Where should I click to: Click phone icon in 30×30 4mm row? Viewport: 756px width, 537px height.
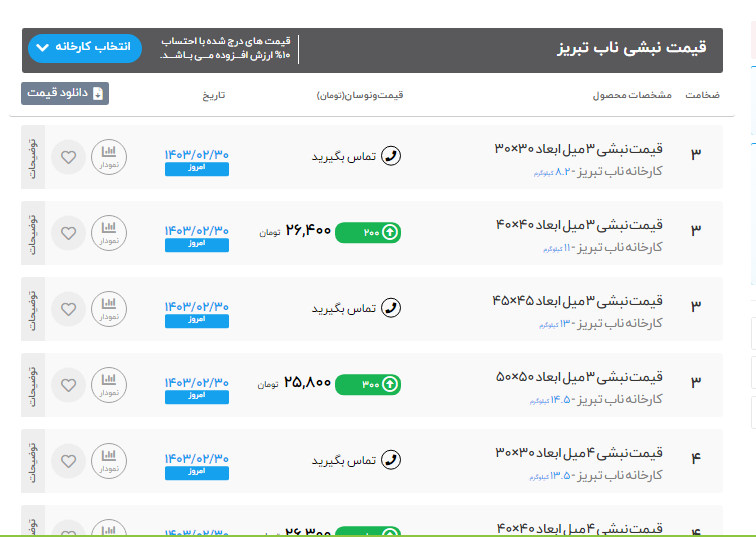(x=392, y=460)
